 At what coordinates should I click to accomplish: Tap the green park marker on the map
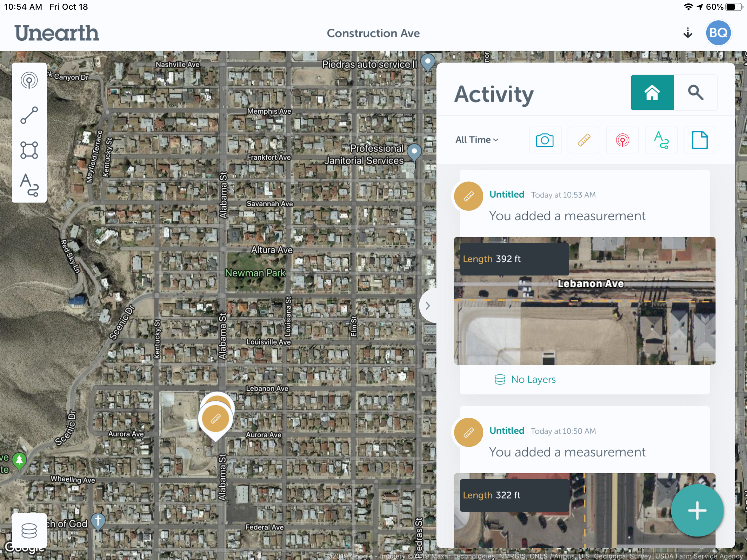point(19,461)
